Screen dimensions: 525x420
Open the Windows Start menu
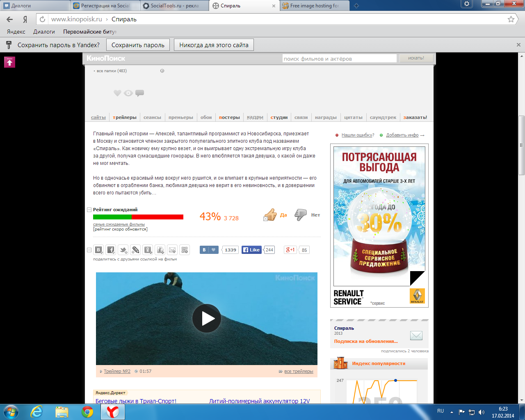11,411
